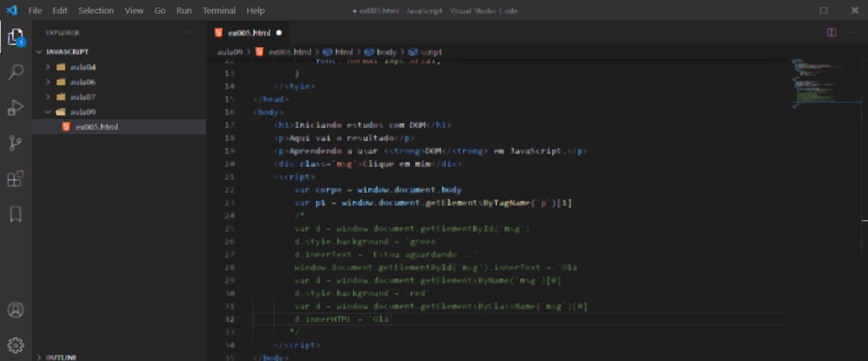This screenshot has height=361, width=868.
Task: Open the Edit menu
Action: (60, 10)
